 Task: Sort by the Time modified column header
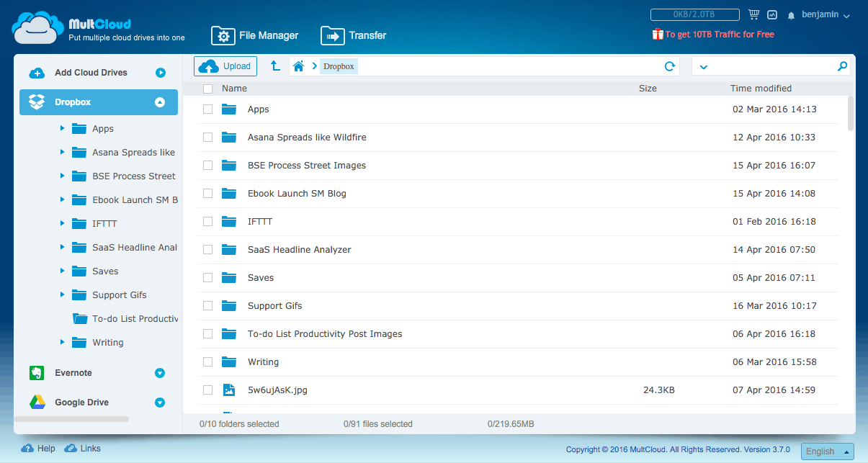pyautogui.click(x=761, y=89)
